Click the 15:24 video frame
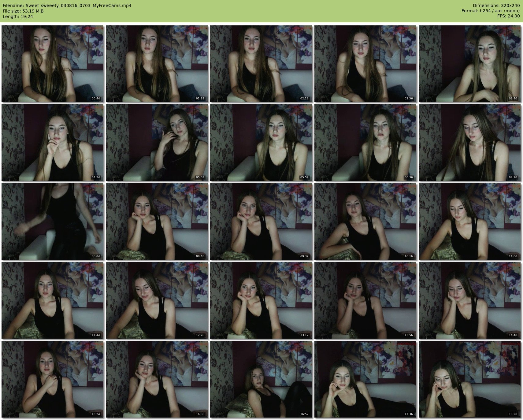 tap(53, 379)
